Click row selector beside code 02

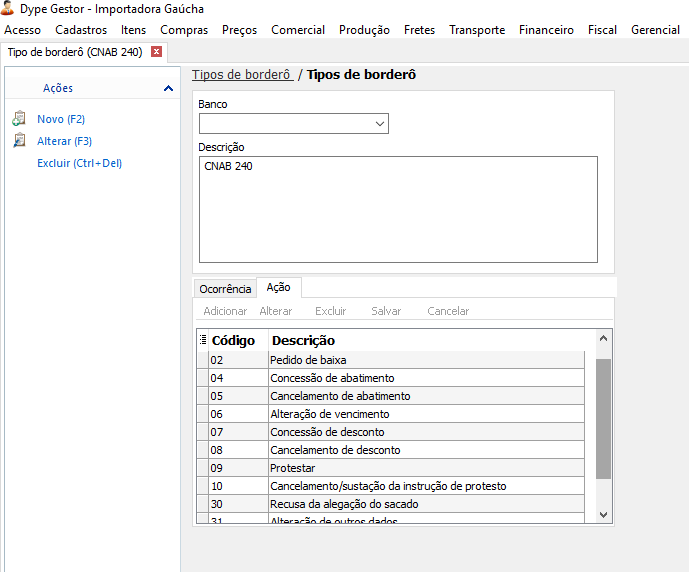203,360
